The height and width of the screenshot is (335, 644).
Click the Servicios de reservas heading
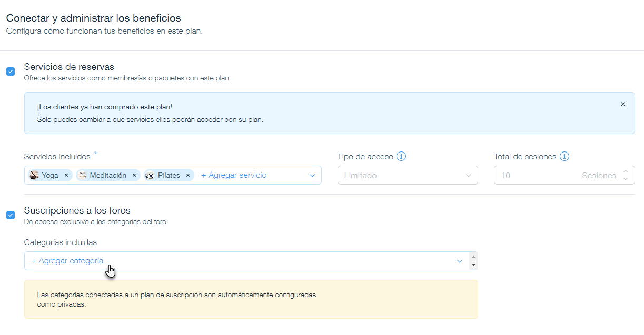point(69,67)
